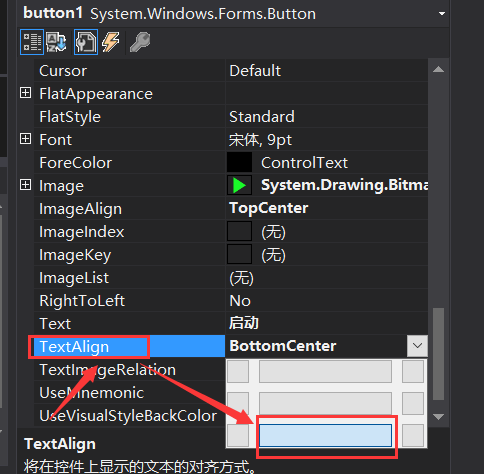
Task: Select the TopCenter alignment box
Action: 325,371
